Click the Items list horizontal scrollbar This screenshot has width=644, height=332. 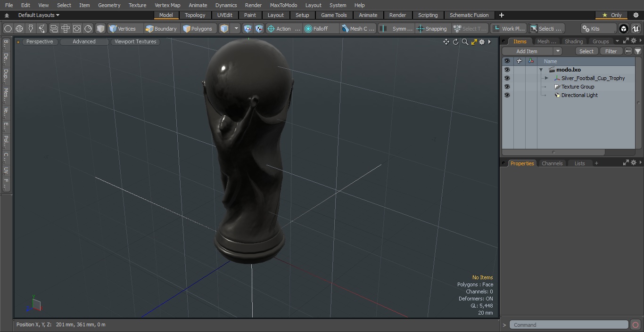tap(553, 152)
